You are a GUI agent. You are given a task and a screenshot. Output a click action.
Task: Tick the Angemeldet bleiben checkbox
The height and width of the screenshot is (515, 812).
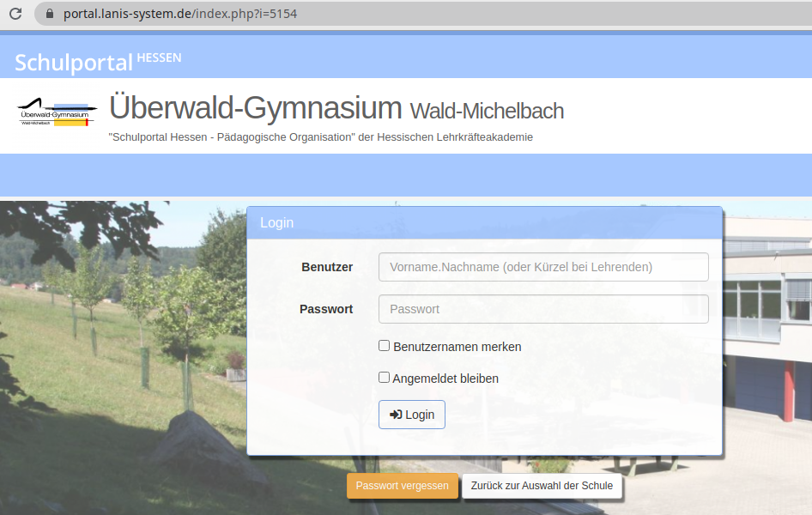tap(385, 378)
